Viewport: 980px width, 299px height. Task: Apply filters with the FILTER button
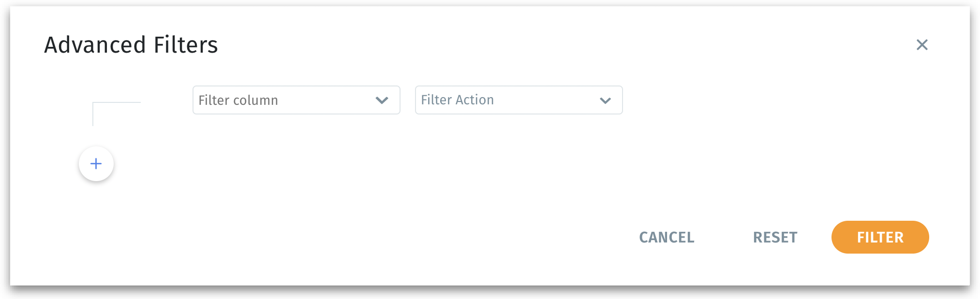point(880,237)
